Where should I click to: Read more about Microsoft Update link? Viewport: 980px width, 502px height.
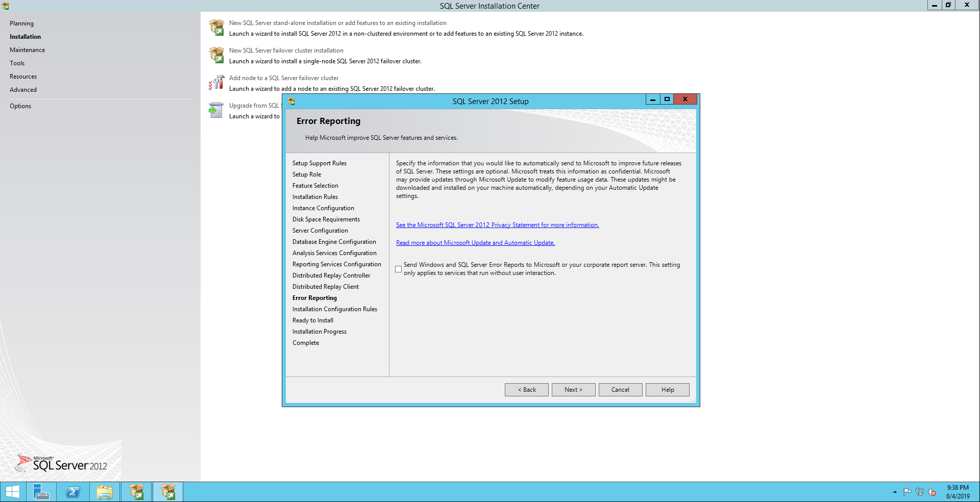(x=475, y=243)
